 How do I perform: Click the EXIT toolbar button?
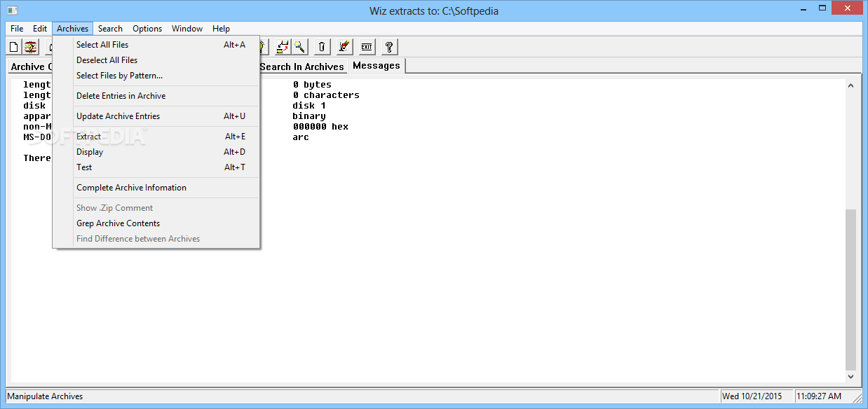(366, 47)
